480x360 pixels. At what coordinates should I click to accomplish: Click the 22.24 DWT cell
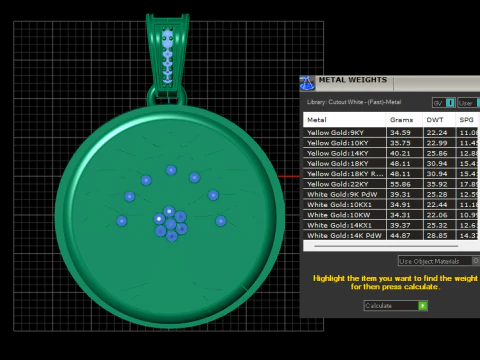pyautogui.click(x=439, y=132)
